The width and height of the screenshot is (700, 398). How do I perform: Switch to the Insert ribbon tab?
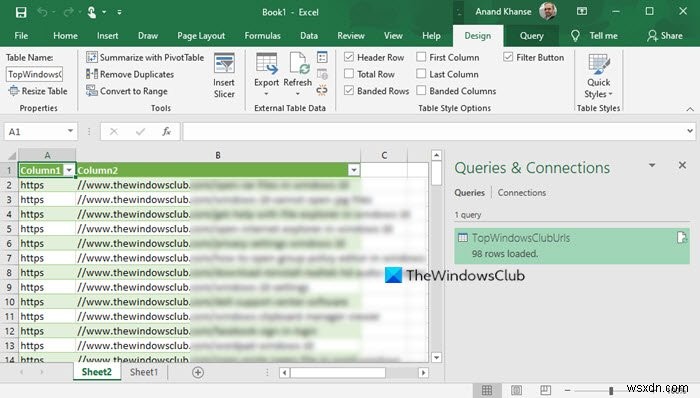(108, 36)
